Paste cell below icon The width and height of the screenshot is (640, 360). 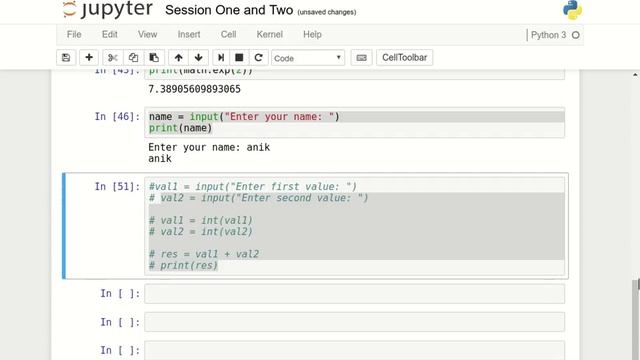point(154,58)
